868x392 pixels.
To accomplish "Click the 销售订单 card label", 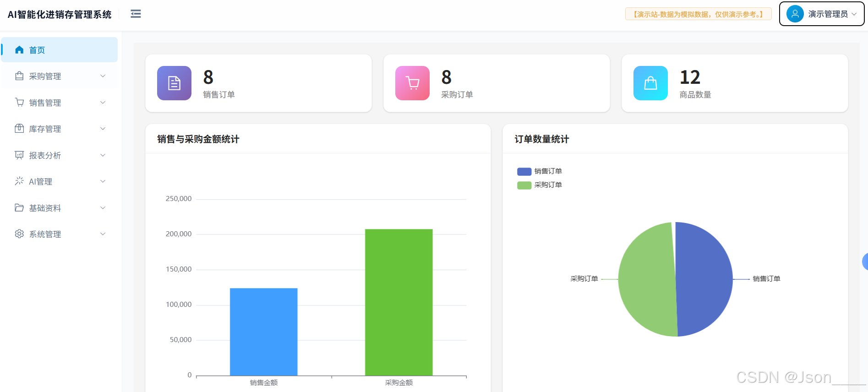I will [219, 95].
